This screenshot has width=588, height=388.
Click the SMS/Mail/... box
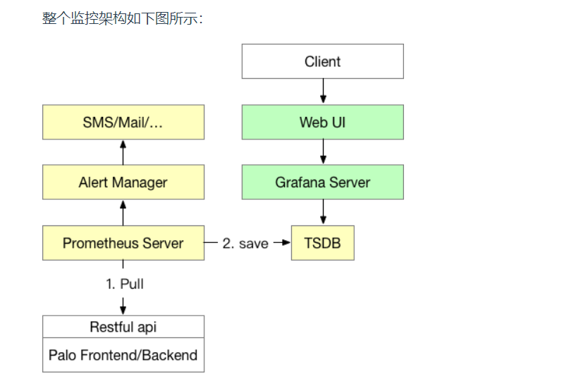[123, 122]
